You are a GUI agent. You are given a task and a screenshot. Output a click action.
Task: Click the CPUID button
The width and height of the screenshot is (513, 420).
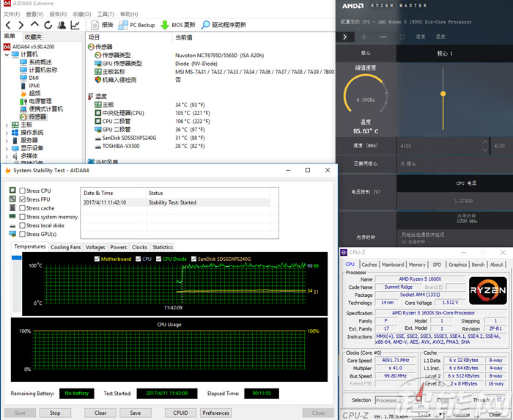tap(180, 413)
